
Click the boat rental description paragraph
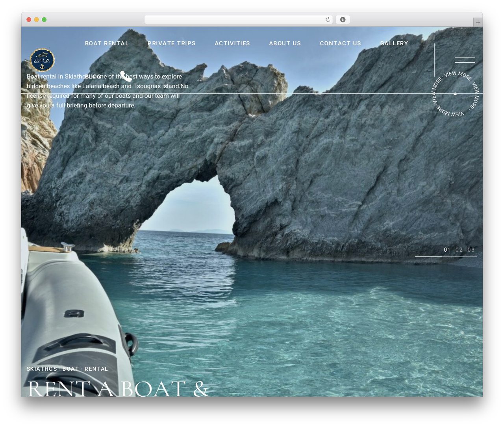(x=107, y=91)
